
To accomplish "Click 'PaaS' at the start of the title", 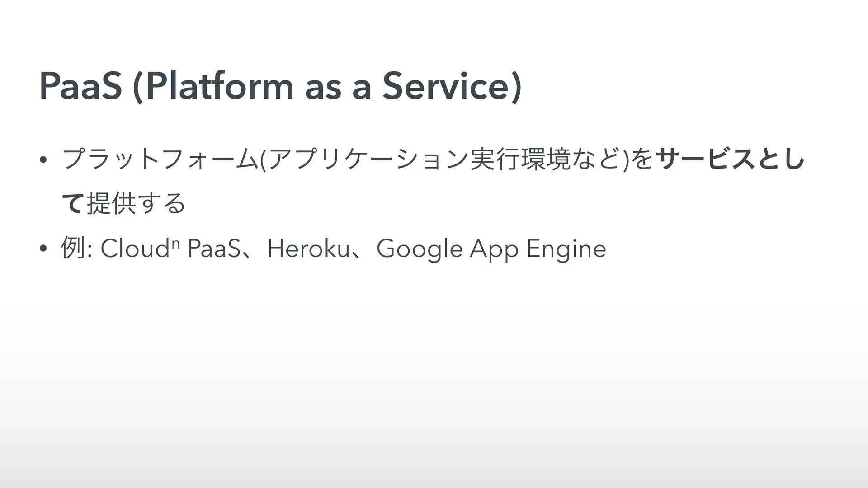I will point(80,86).
